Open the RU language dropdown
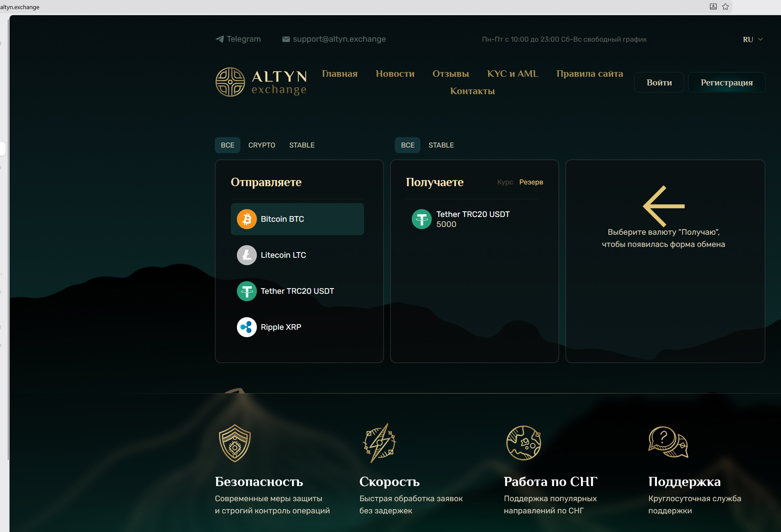 click(753, 39)
